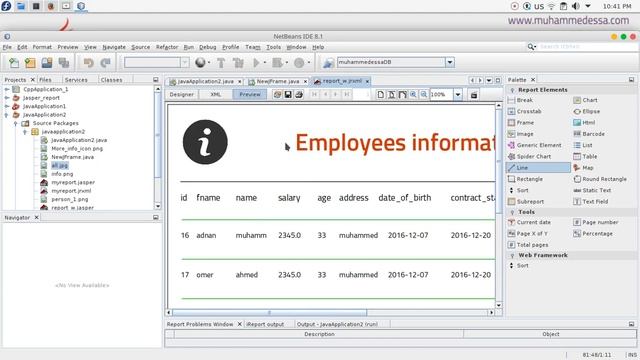Click the preview horizontal scrollbar

269,313
